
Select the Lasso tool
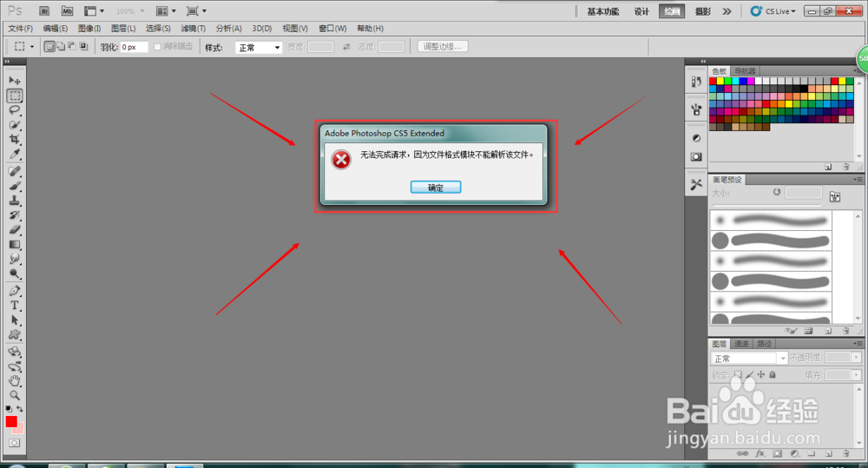point(15,109)
